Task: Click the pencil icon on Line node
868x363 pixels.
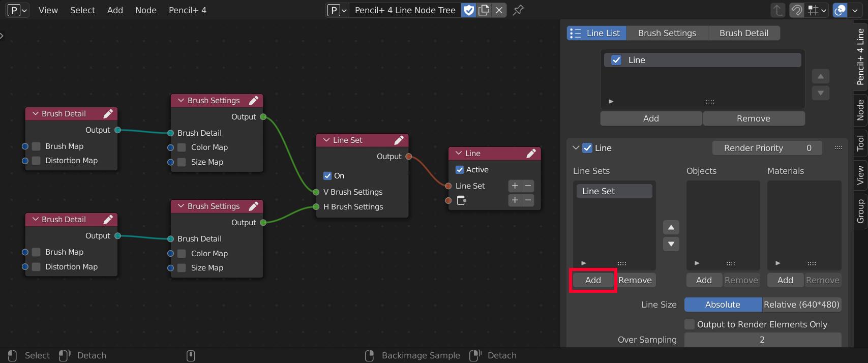Action: (x=531, y=154)
